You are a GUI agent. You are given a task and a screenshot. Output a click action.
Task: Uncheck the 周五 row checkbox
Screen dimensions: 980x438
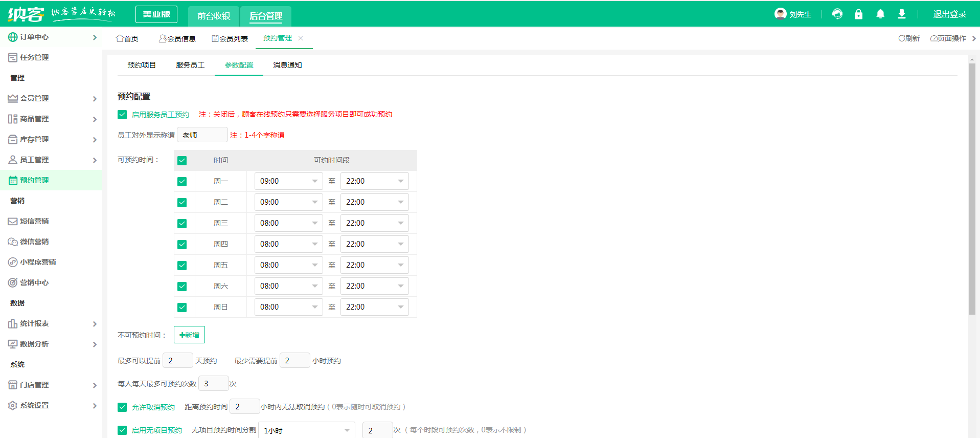[x=182, y=266]
